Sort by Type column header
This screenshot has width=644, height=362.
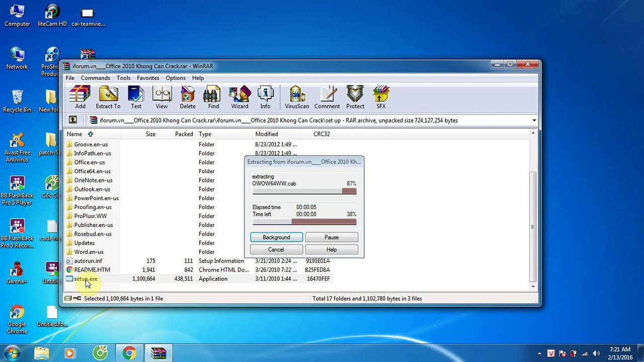pos(224,134)
